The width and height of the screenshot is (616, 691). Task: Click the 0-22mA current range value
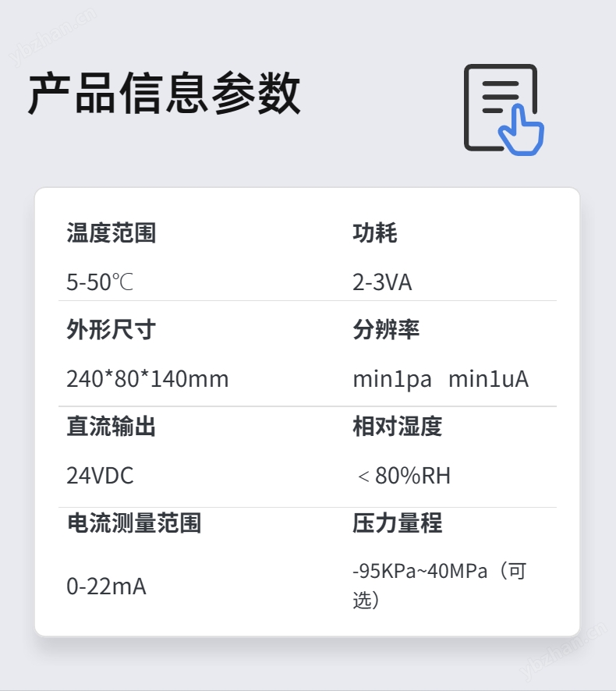[106, 586]
